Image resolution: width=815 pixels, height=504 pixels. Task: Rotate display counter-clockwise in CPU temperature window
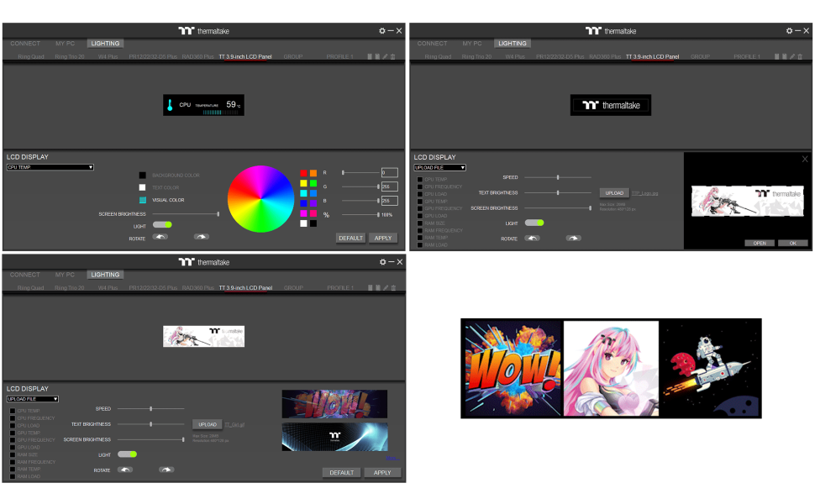pos(160,237)
